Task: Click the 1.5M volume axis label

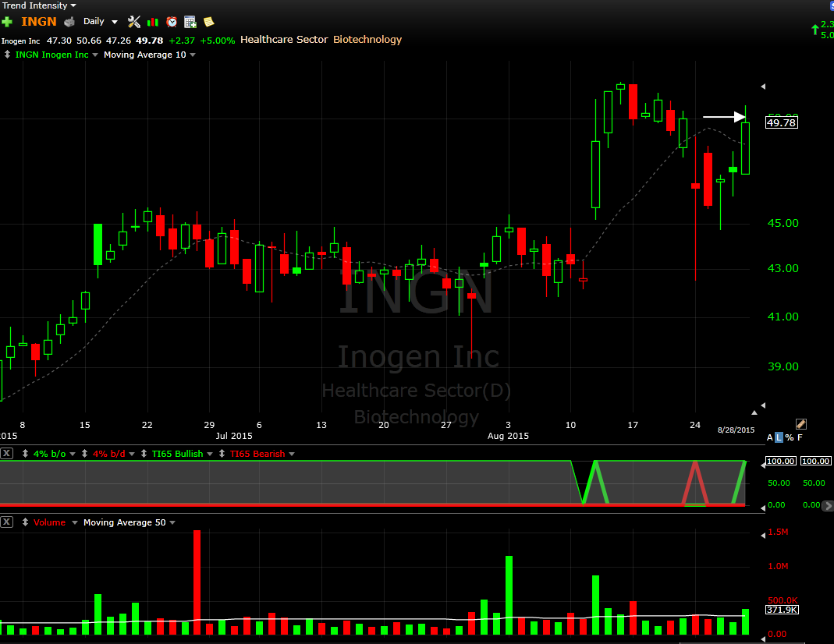Action: tap(778, 532)
